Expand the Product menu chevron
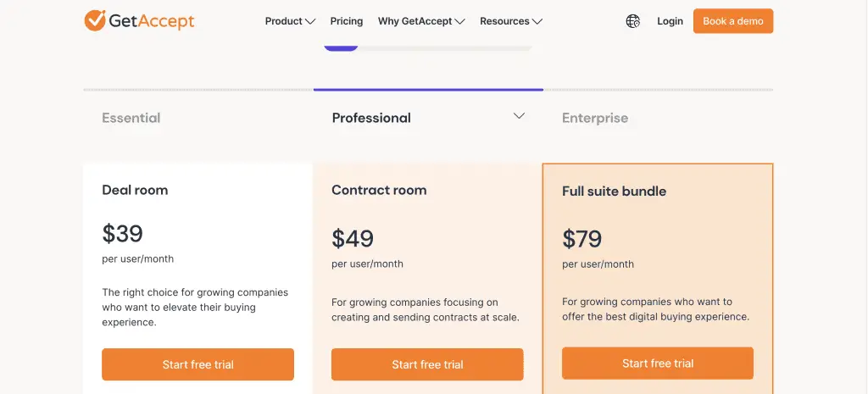 click(x=310, y=21)
